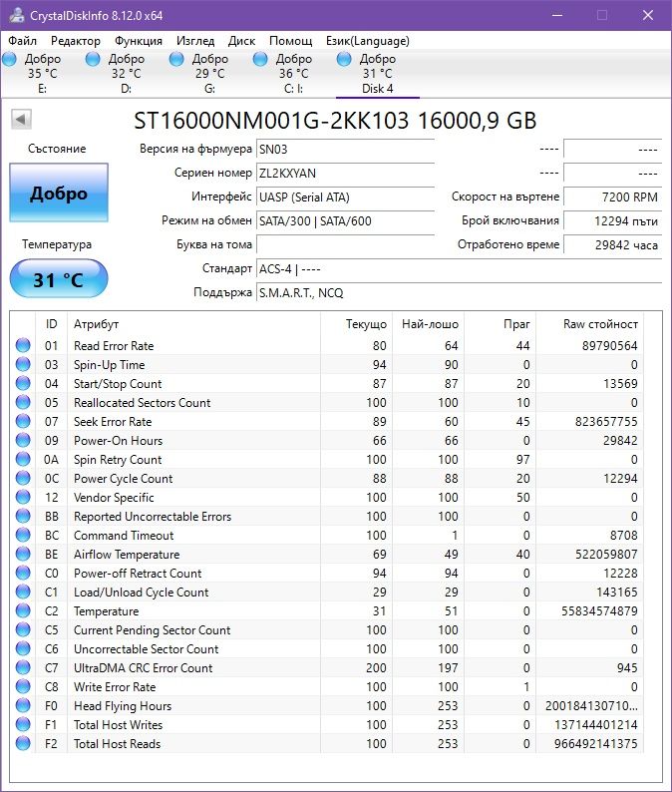Click the blue orb next to Command Timeout

(x=23, y=535)
